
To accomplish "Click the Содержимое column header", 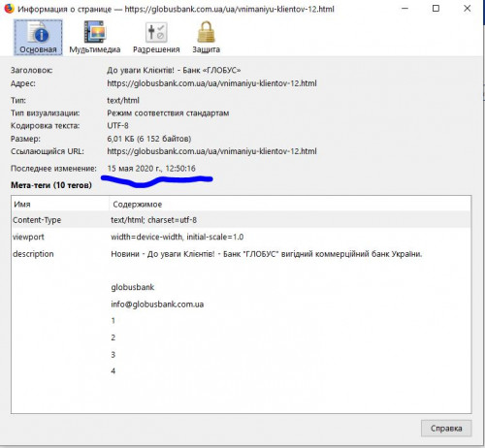I will click(x=290, y=205).
